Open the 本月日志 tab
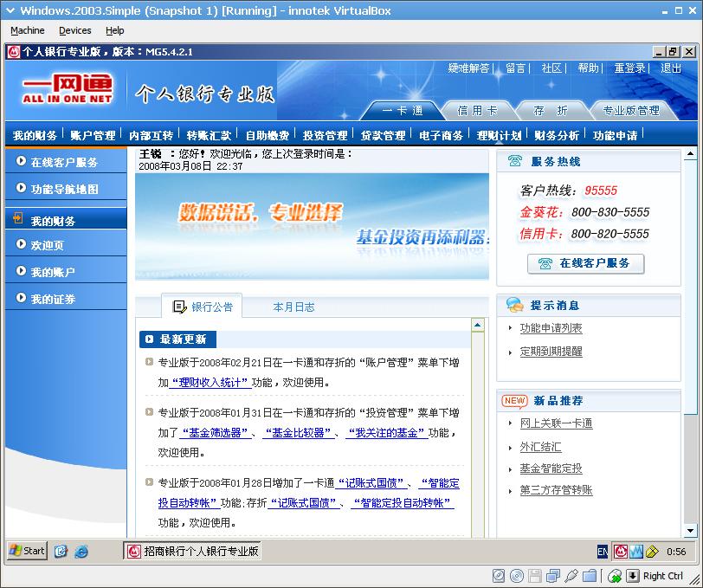This screenshot has width=703, height=588. pyautogui.click(x=293, y=307)
